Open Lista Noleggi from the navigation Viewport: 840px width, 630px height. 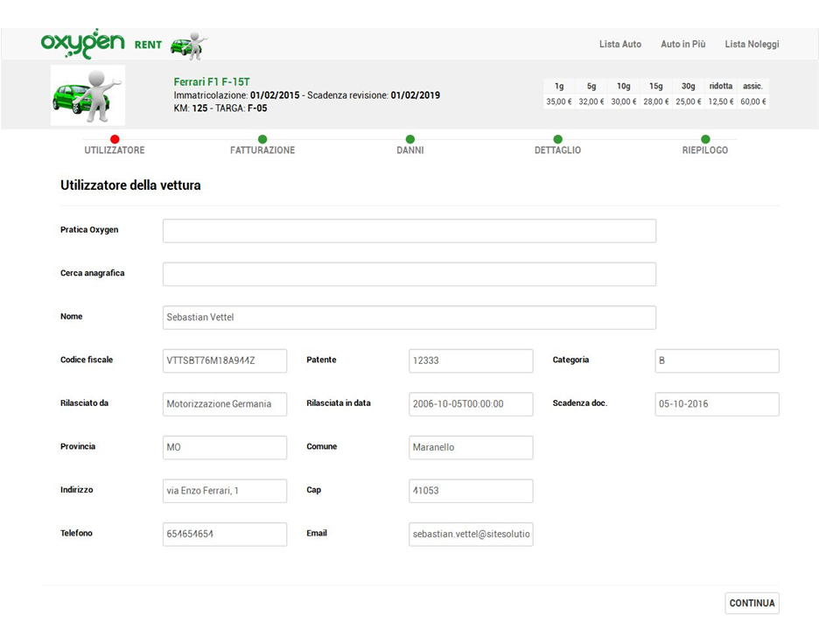[x=752, y=44]
